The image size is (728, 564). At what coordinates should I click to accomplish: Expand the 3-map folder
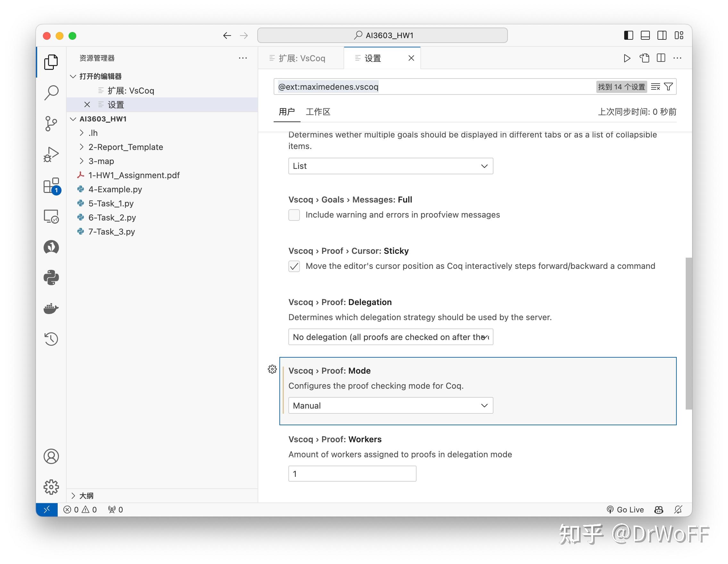(101, 161)
